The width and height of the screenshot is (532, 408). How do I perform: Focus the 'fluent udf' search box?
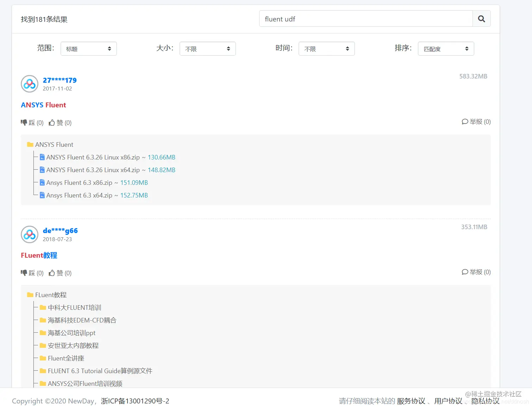pyautogui.click(x=366, y=19)
